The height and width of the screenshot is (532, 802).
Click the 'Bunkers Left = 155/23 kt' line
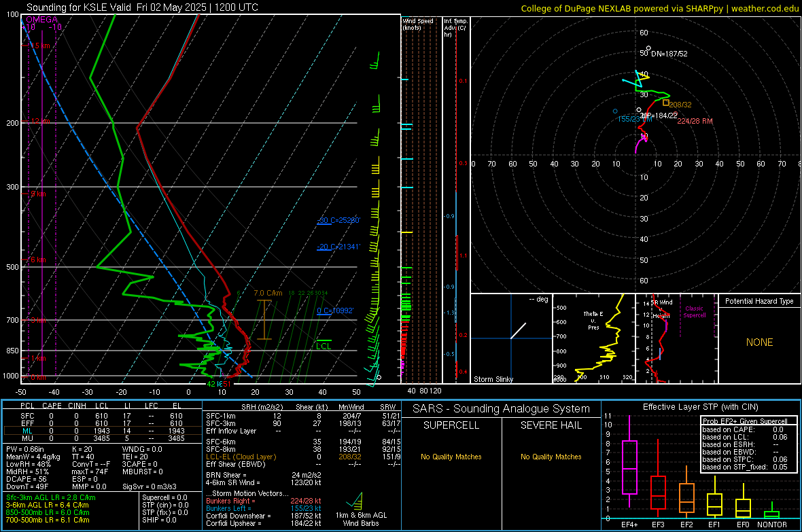coord(264,508)
